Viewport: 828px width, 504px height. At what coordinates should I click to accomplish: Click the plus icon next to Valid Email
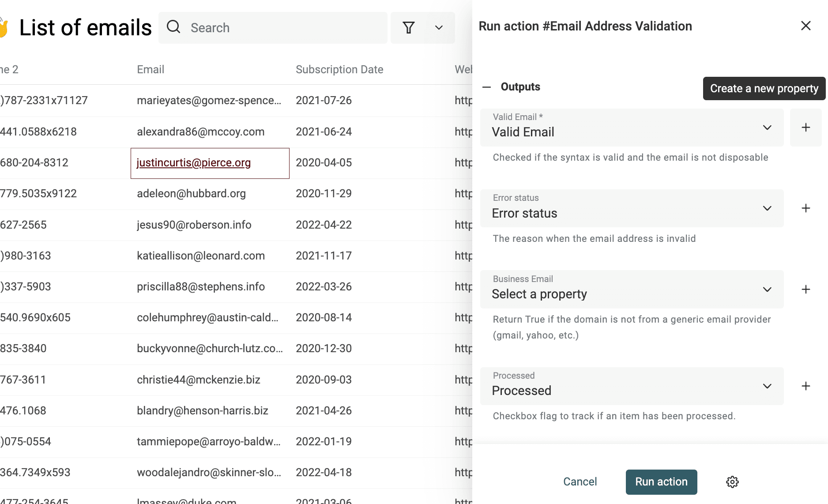[805, 128]
